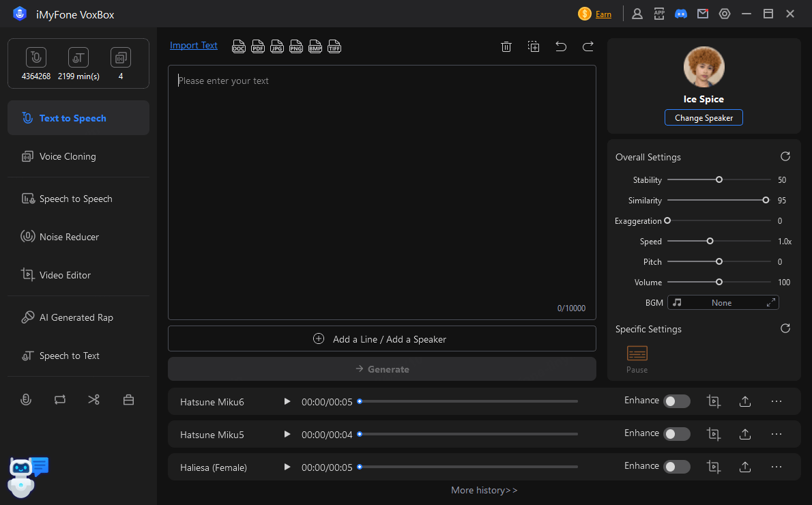Open the ellipsis menu for Hatsune Miku6
The width and height of the screenshot is (812, 505).
pyautogui.click(x=777, y=401)
